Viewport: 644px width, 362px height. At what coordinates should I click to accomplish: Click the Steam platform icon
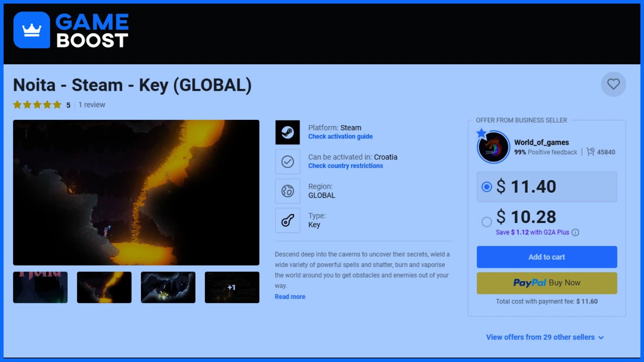pos(288,132)
